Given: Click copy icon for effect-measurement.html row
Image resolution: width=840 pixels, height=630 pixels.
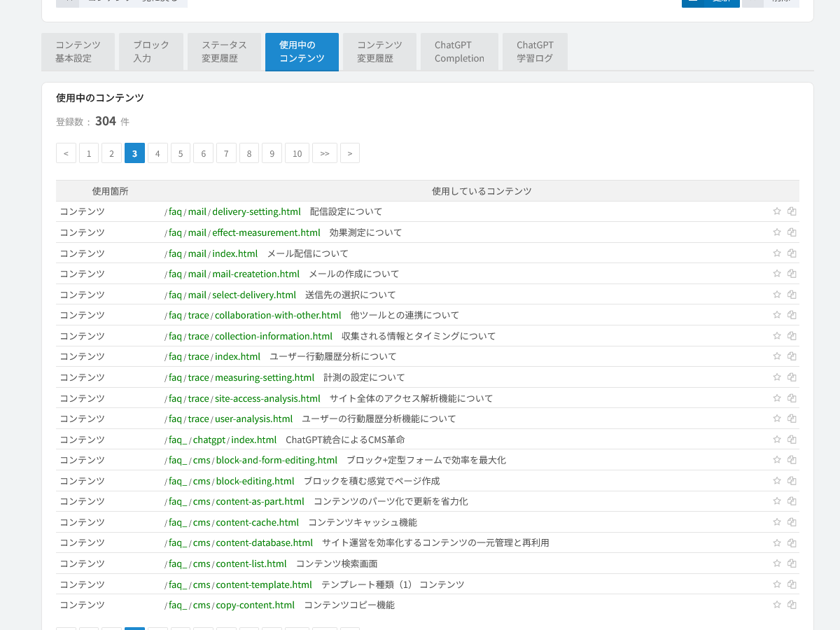Looking at the screenshot, I should [x=792, y=232].
